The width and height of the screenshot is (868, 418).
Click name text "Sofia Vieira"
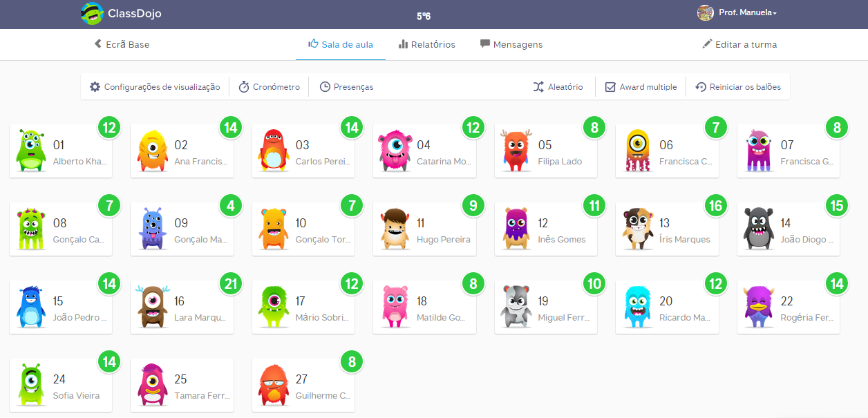[x=77, y=396]
